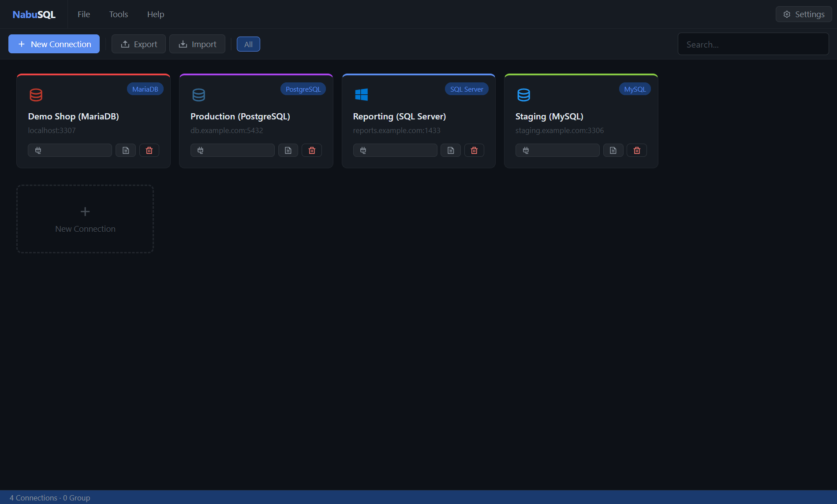
Task: Click host text localhost:3307
Action: [x=52, y=130]
